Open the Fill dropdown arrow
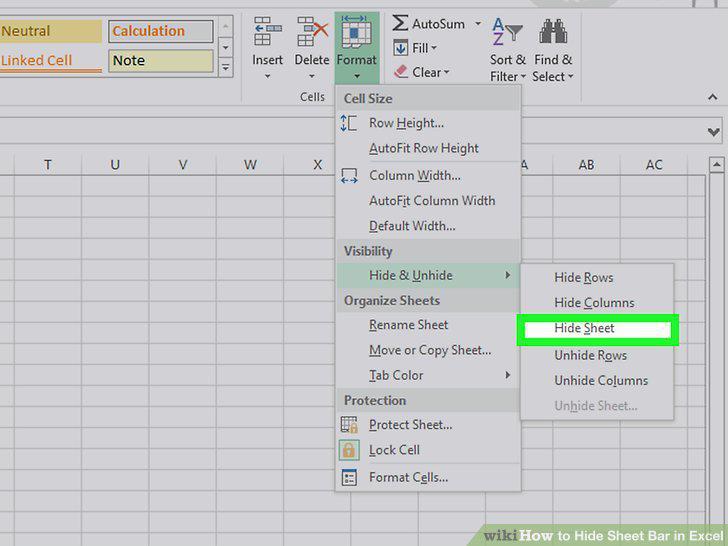Image resolution: width=728 pixels, height=546 pixels. (x=434, y=48)
